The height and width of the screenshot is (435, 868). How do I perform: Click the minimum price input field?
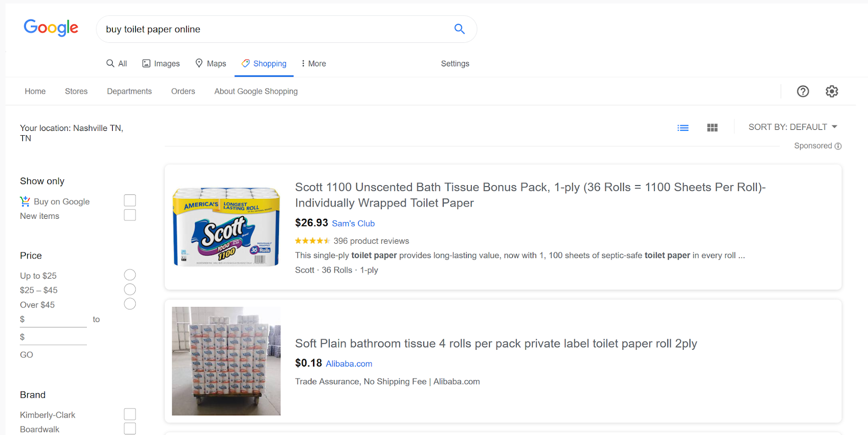pos(53,320)
